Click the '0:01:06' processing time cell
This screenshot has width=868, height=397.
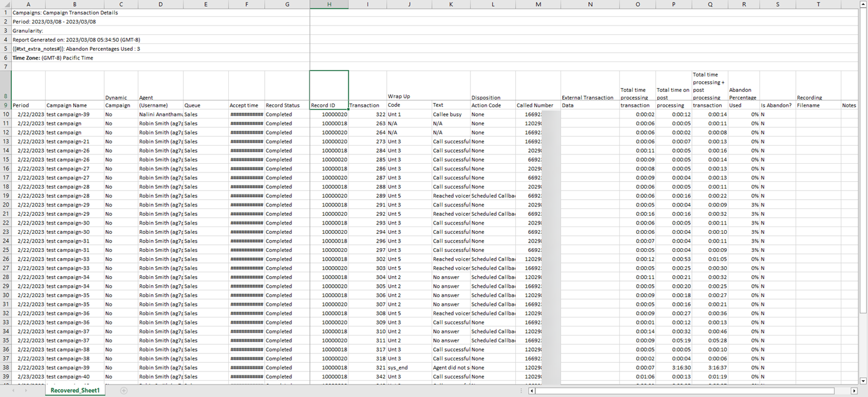point(637,377)
